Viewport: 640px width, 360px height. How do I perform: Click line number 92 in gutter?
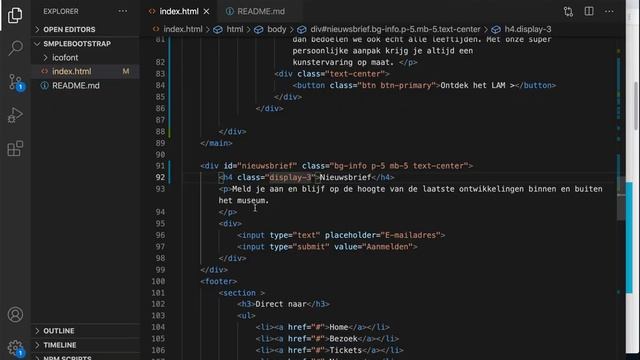pos(160,177)
